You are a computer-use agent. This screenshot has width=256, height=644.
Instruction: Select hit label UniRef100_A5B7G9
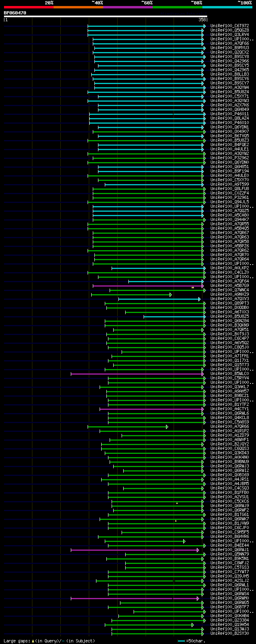[230, 285]
